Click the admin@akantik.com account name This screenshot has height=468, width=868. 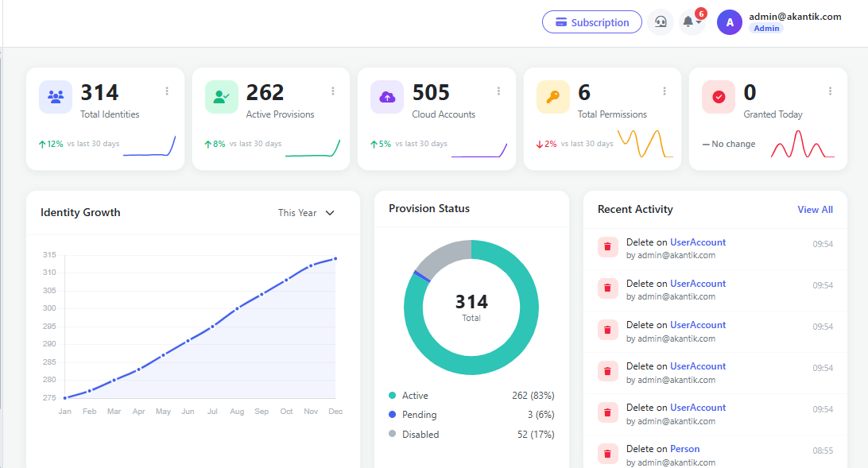(x=795, y=17)
